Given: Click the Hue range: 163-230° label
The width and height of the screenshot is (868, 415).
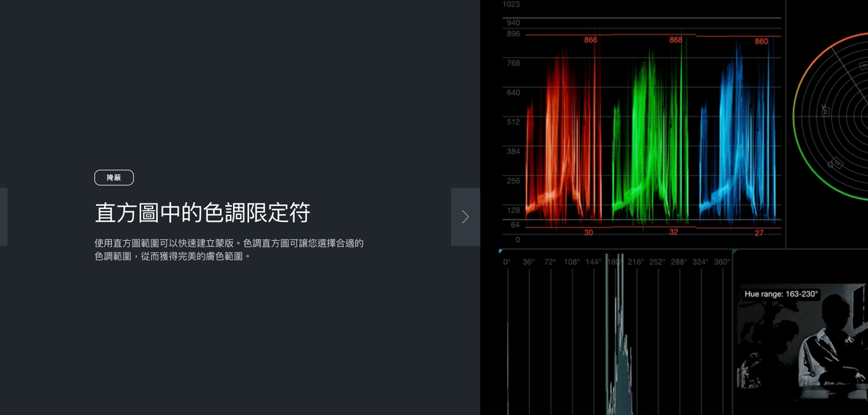Looking at the screenshot, I should click(x=781, y=294).
